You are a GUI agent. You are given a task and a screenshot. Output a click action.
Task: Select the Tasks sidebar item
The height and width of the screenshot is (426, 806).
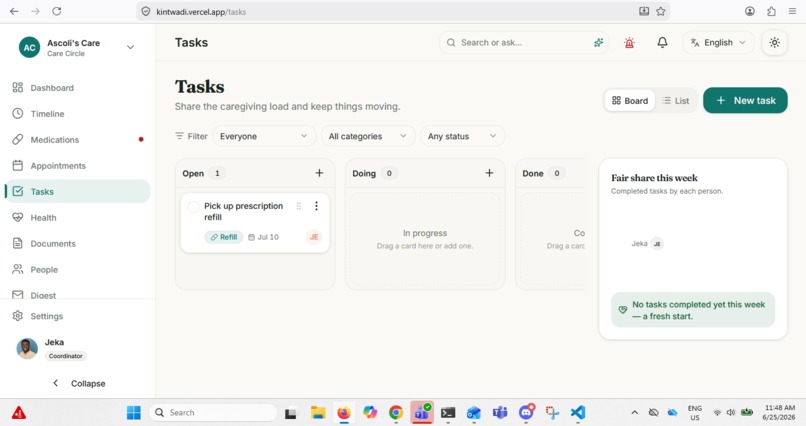(x=77, y=191)
